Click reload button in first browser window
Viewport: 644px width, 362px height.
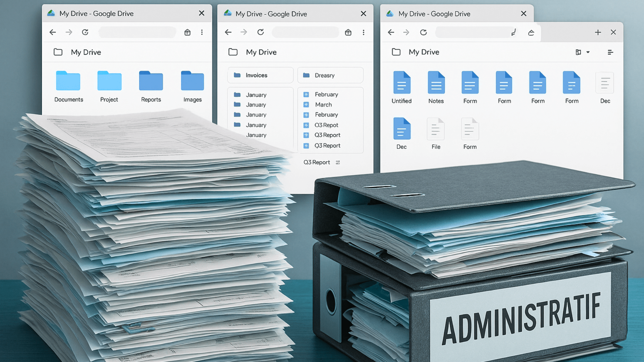tap(85, 32)
